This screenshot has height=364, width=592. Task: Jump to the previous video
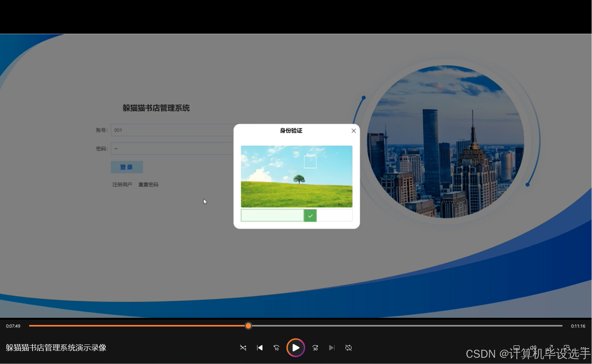click(260, 348)
